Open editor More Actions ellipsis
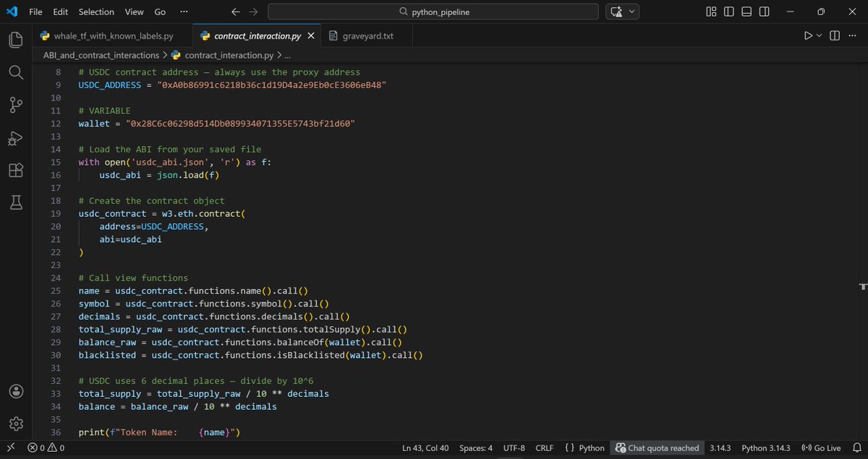 (x=851, y=35)
